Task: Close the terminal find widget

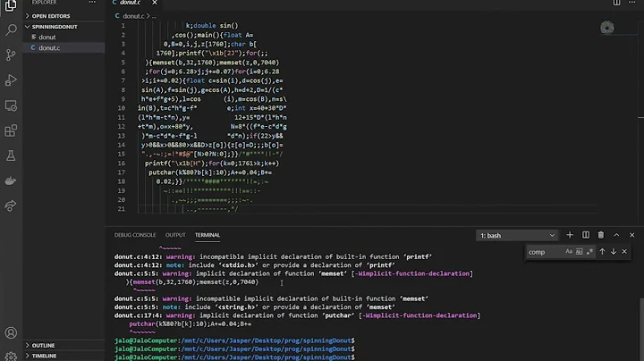Action: (624, 252)
